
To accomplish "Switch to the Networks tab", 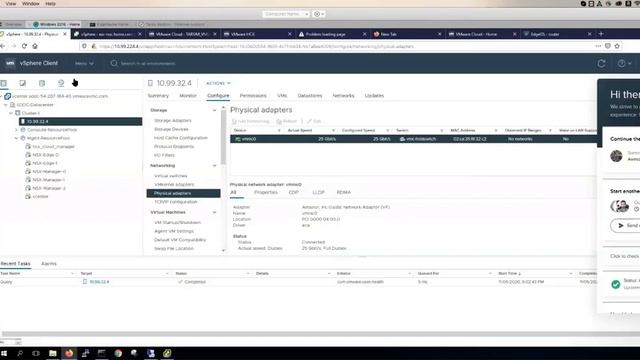I will click(343, 96).
